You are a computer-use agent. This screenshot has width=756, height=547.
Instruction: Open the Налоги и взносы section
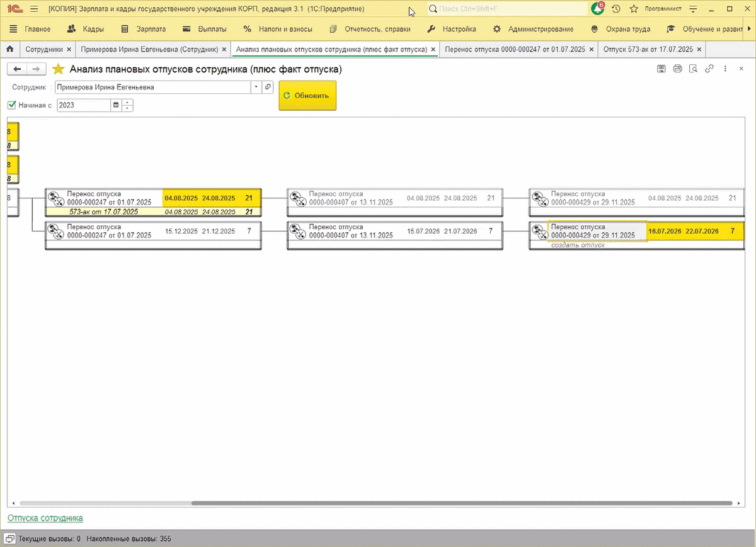[278, 29]
